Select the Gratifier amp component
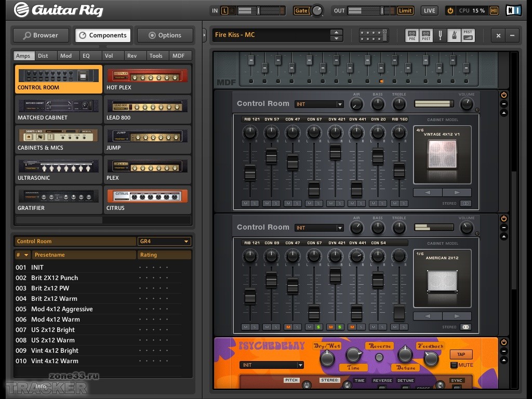Screen dimensions: 532x399 (58, 200)
